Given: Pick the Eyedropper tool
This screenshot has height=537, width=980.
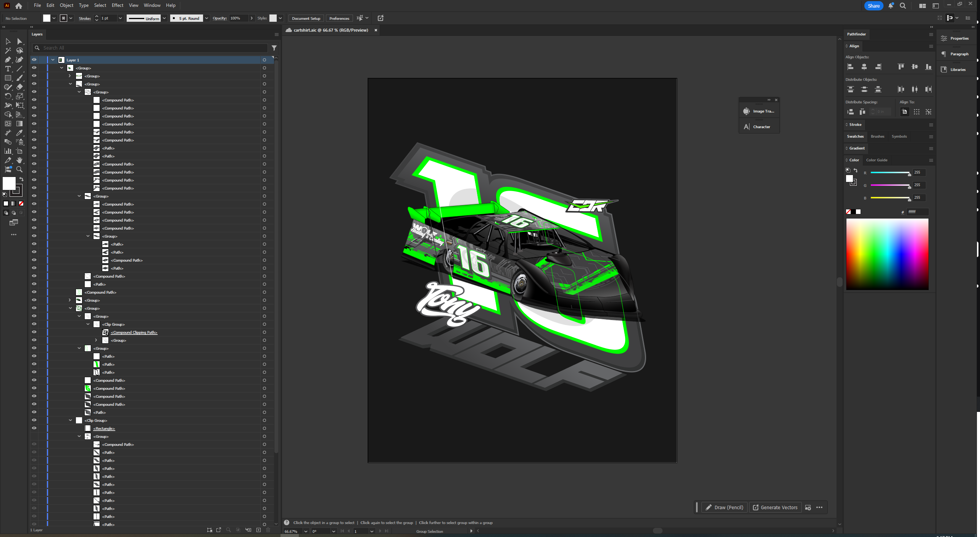Looking at the screenshot, I should (19, 133).
